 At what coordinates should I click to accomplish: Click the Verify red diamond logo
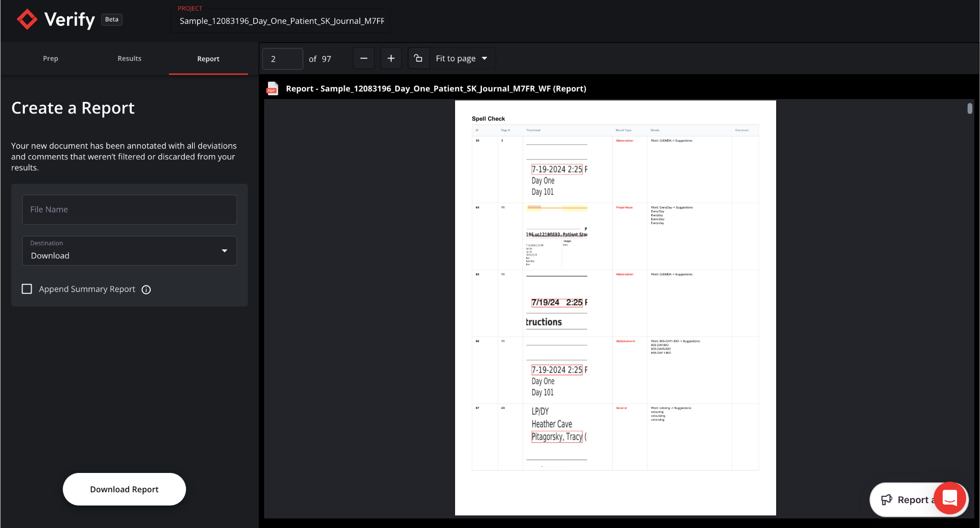click(27, 20)
